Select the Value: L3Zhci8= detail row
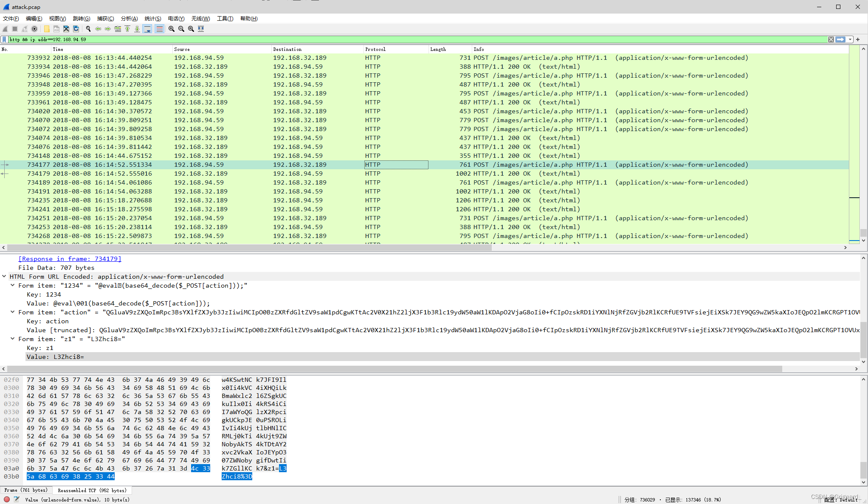The image size is (868, 504). click(442, 357)
